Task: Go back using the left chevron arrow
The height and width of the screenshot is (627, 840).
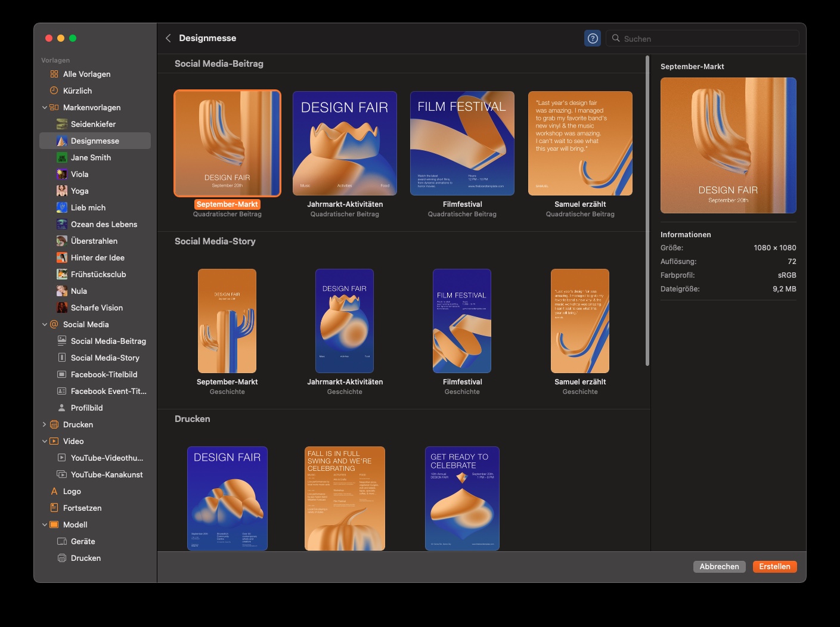Action: pyautogui.click(x=168, y=38)
